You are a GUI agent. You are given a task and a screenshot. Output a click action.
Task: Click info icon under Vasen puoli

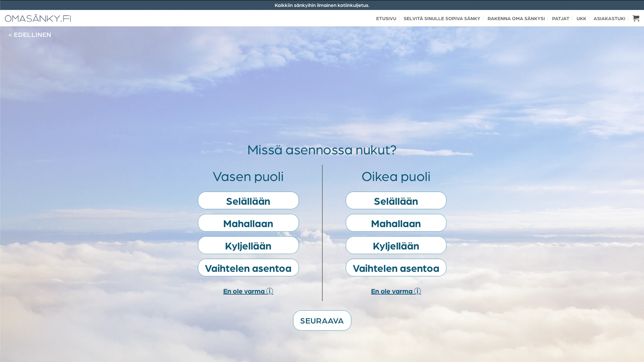coord(270,291)
